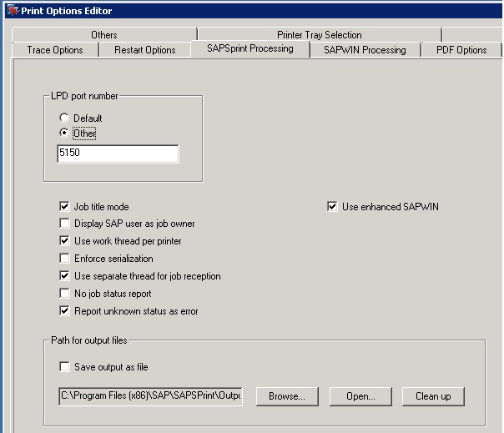Viewport: 504px width, 433px height.
Task: Select the Default LPD port radio button
Action: 64,118
